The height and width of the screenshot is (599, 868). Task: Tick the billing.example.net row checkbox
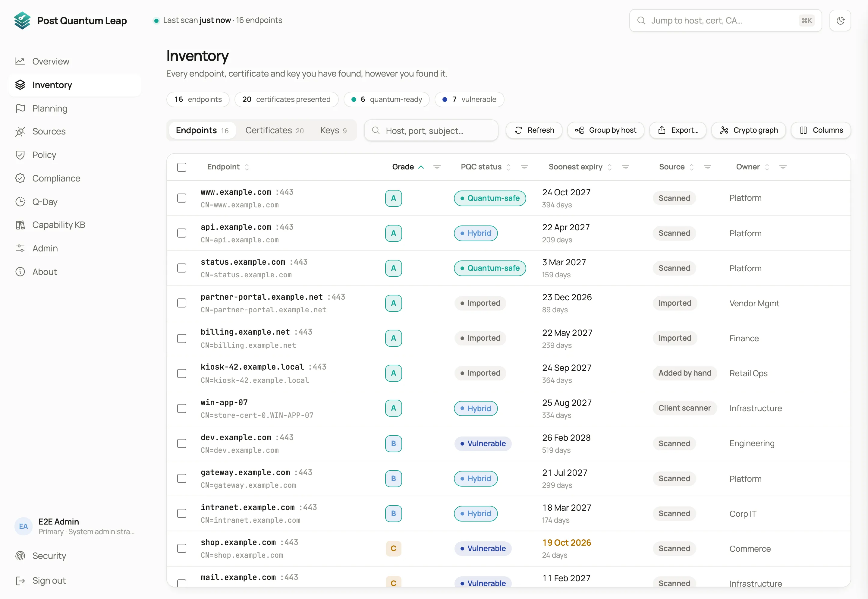181,339
